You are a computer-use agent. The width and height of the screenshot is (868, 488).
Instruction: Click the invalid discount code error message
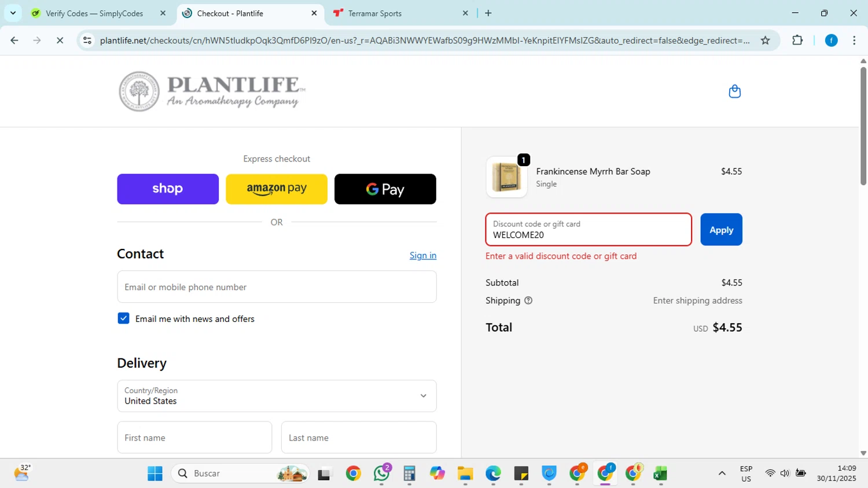tap(561, 256)
